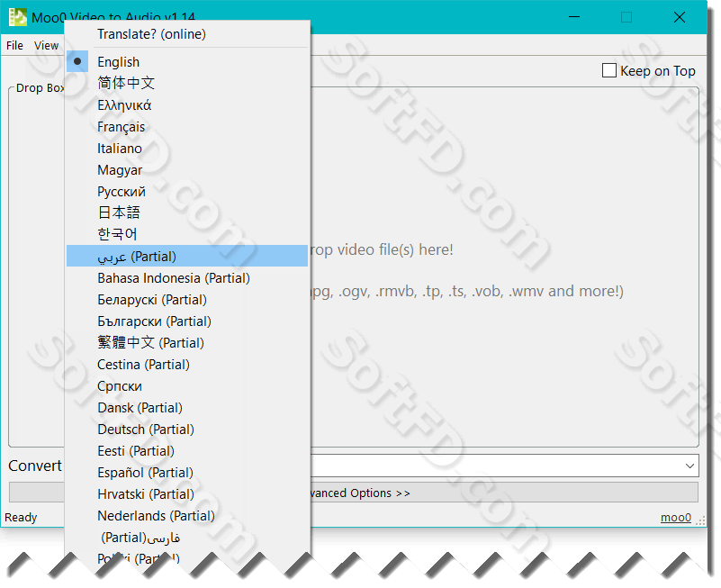
Task: Click the Moo0 app icon in title bar
Action: point(18,17)
